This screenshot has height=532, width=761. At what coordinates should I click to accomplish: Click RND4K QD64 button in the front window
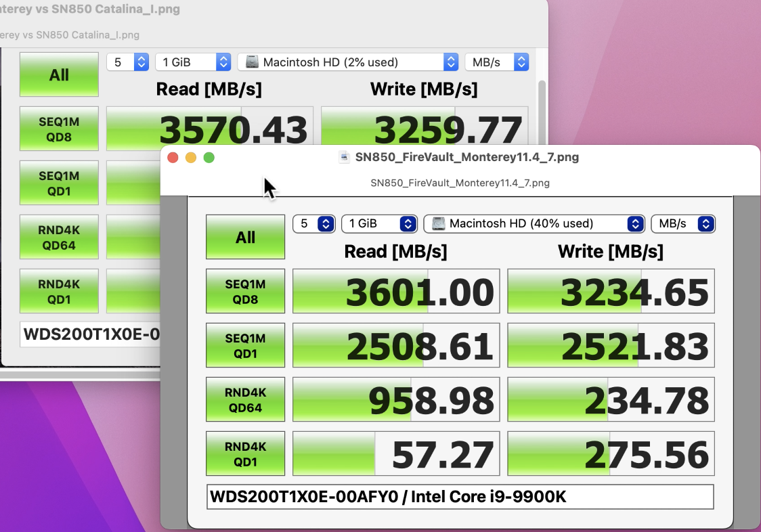coord(245,399)
